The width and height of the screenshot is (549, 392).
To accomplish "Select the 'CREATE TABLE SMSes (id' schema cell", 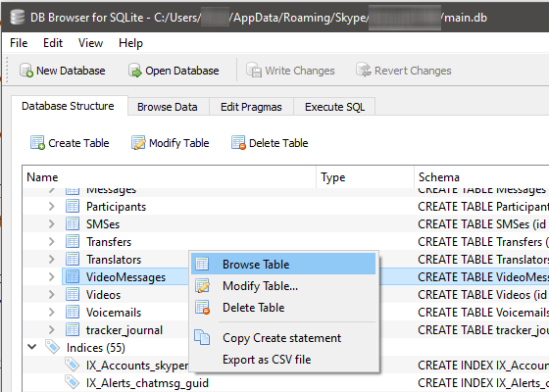I will (x=482, y=224).
